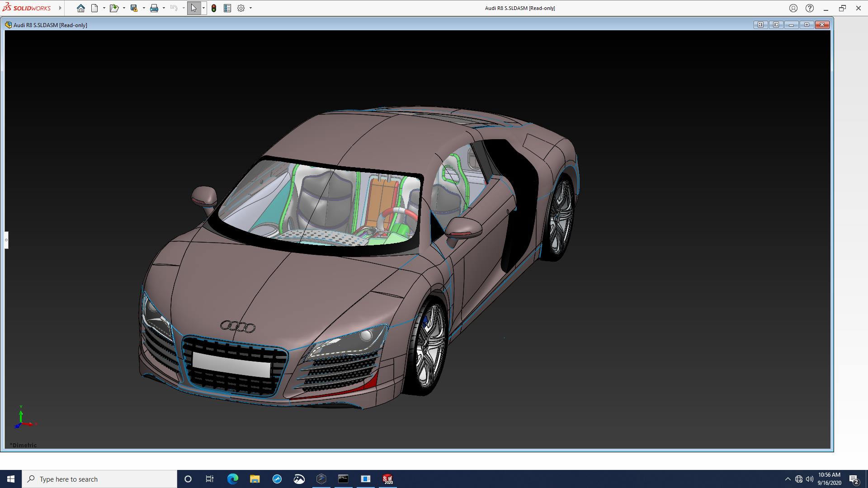Screen dimensions: 868x488
Task: Open the Help question mark button
Action: coord(810,8)
